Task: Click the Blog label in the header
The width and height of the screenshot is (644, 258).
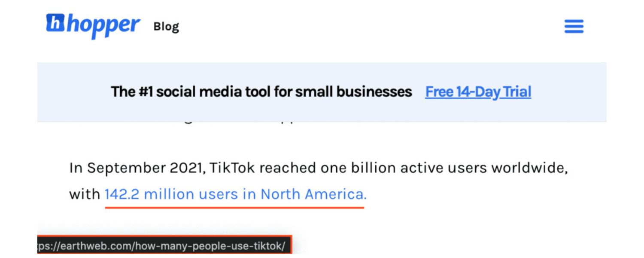Action: (x=167, y=27)
